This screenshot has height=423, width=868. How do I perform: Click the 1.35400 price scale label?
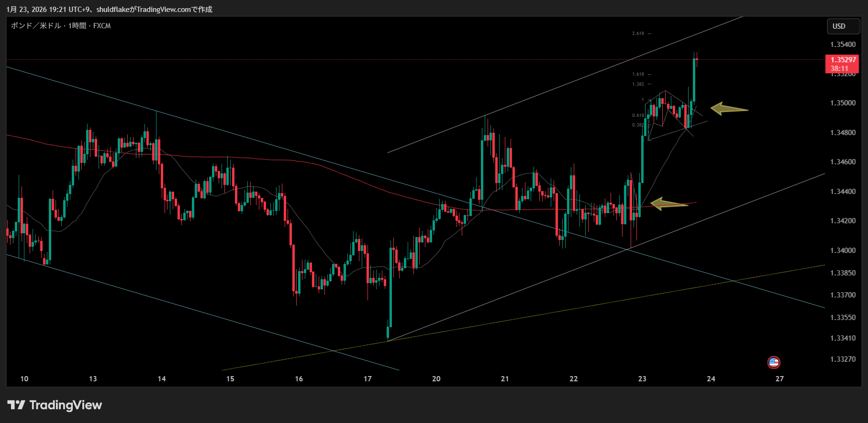(x=843, y=45)
